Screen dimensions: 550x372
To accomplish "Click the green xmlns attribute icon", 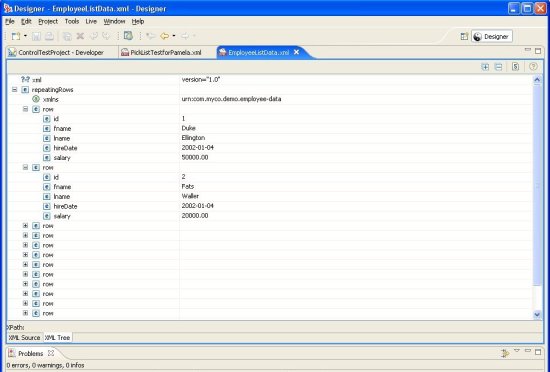I will [36, 99].
